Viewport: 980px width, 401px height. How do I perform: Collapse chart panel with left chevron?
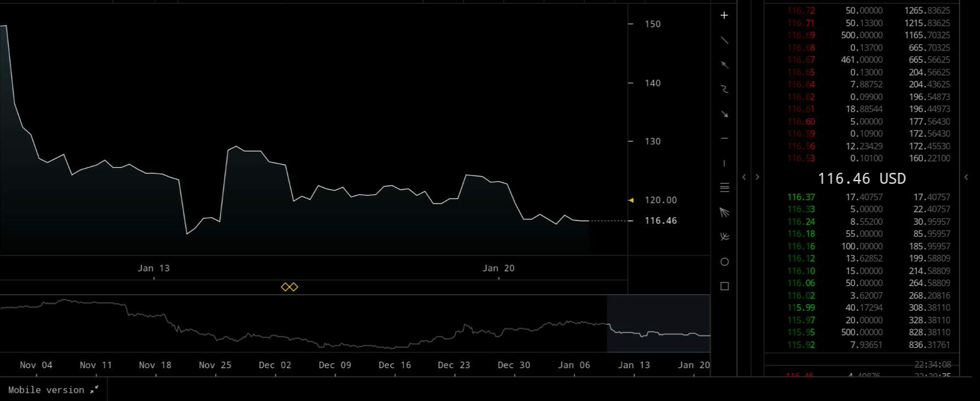744,177
